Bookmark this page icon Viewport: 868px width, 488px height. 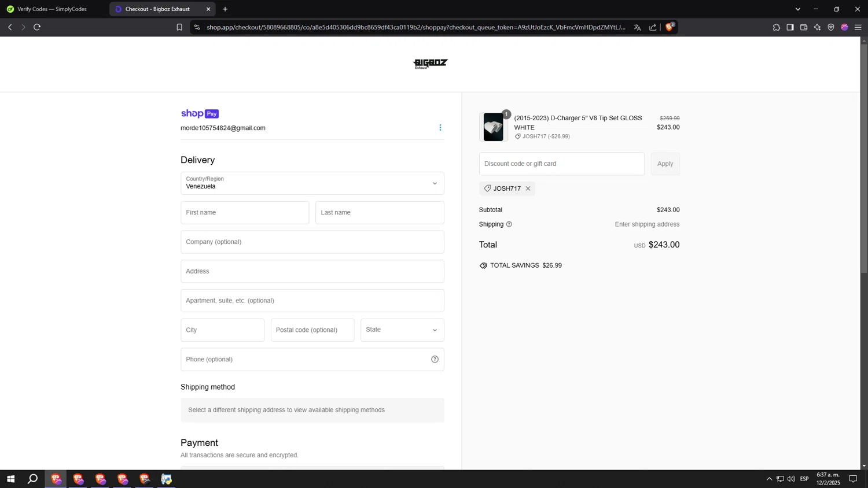pos(179,27)
